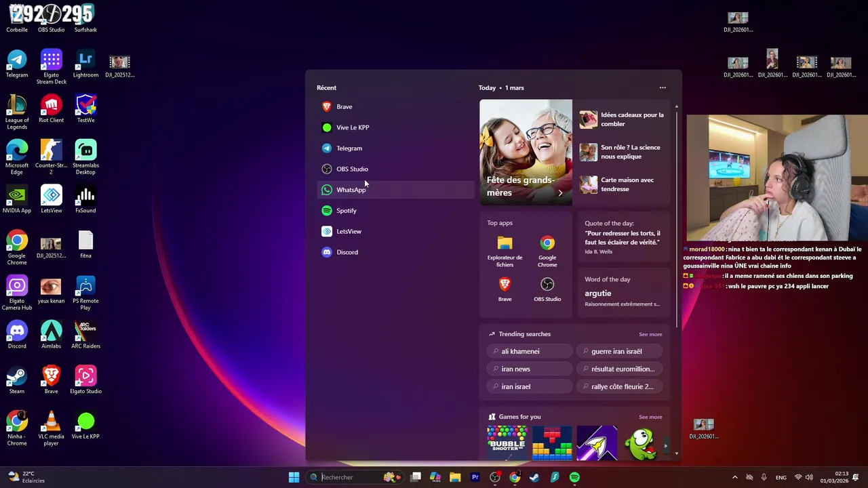Open Google Chrome in Top apps

(x=547, y=251)
